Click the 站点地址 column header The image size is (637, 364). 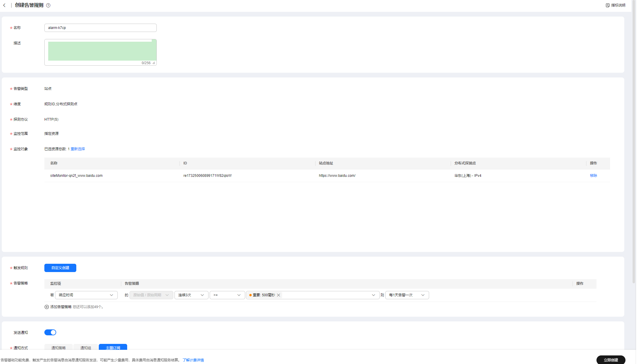[x=326, y=163]
